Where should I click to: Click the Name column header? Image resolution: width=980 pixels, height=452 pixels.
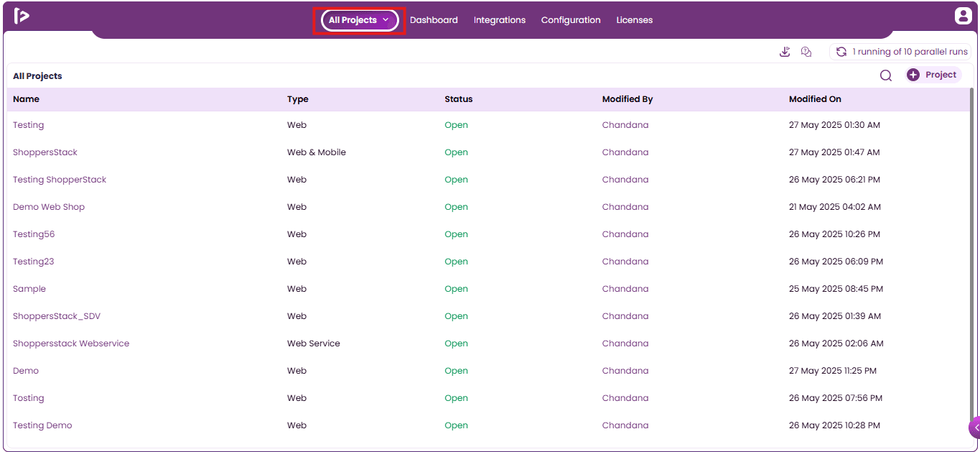click(27, 99)
